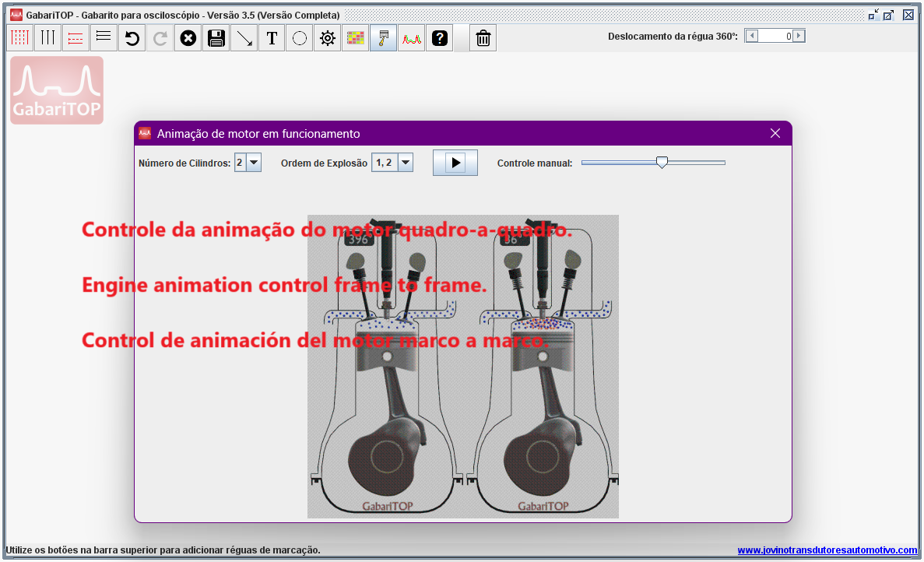Add black solid vertical rulers
Image resolution: width=924 pixels, height=562 pixels.
(47, 38)
